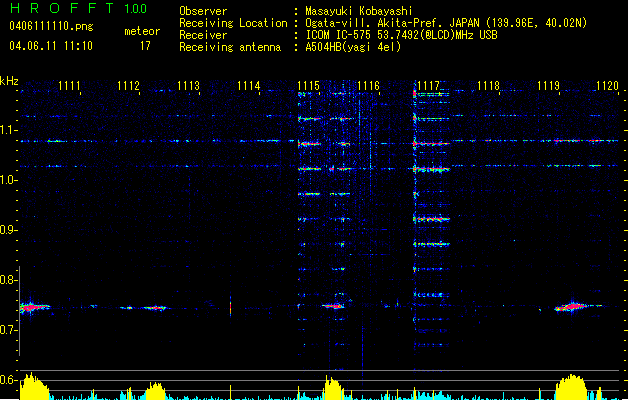Screen dimensions: 629x400
Task: Click receiver value ICOM IC-575 53.7492 MHz USB
Action: click(x=402, y=35)
